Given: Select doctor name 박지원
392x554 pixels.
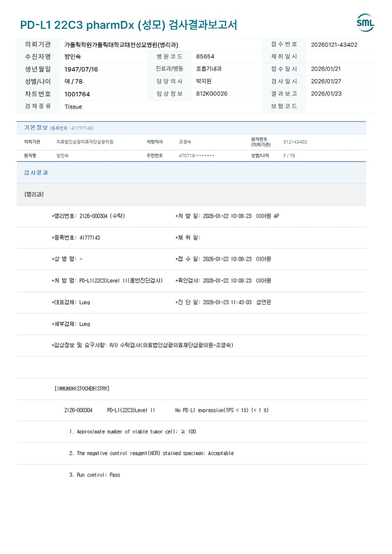Looking at the screenshot, I should [x=204, y=82].
